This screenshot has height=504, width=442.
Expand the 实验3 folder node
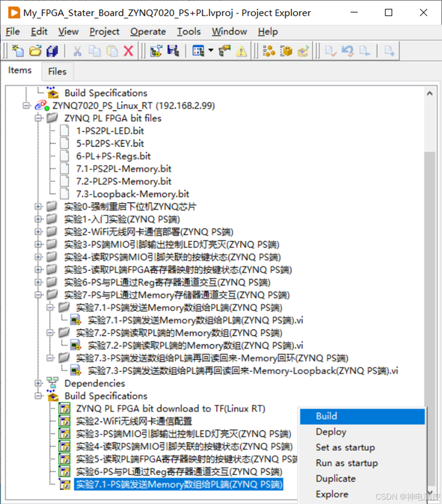tap(38, 244)
